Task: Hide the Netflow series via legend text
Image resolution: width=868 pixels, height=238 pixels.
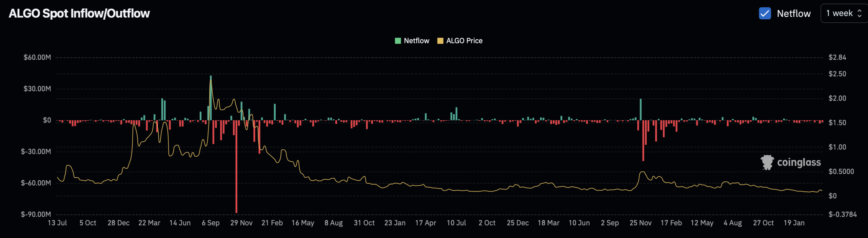Action: click(x=416, y=41)
